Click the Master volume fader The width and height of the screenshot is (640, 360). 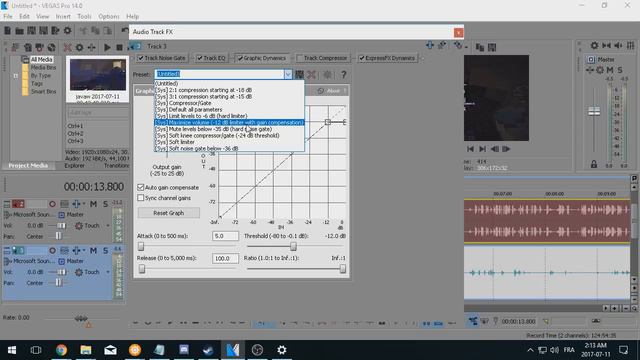click(x=594, y=111)
